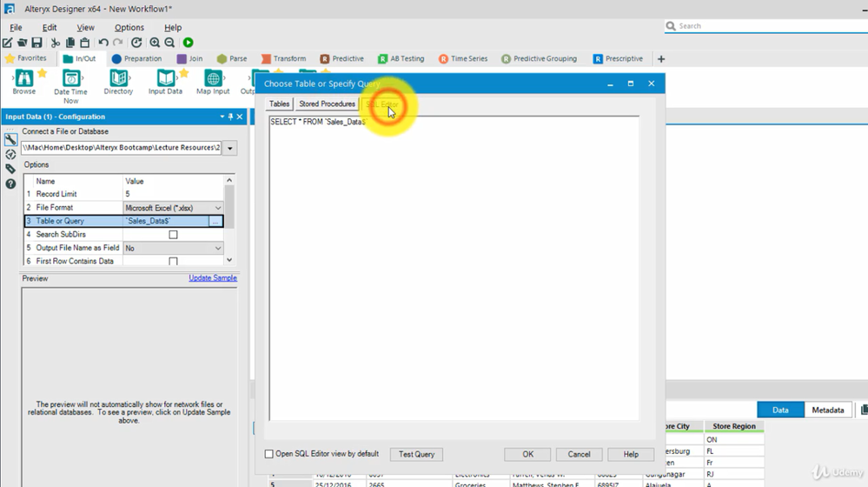Switch to the Predictive tool category

(342, 58)
